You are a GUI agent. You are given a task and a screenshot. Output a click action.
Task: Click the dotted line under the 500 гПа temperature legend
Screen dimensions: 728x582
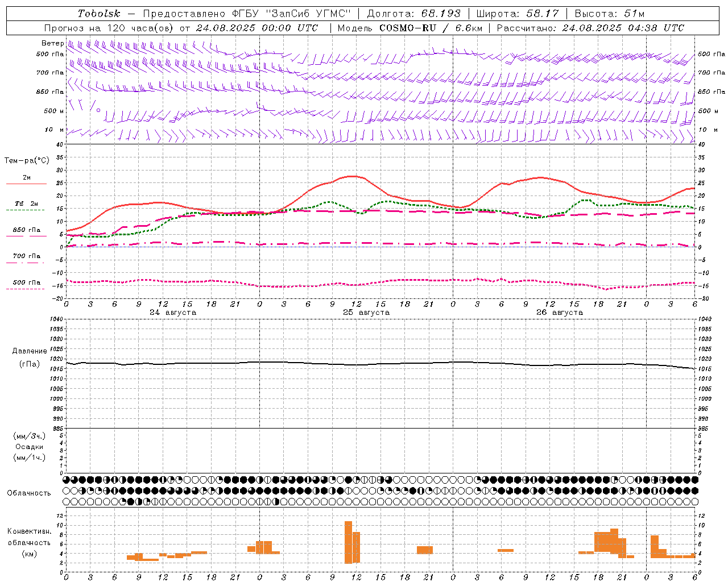[x=25, y=289]
